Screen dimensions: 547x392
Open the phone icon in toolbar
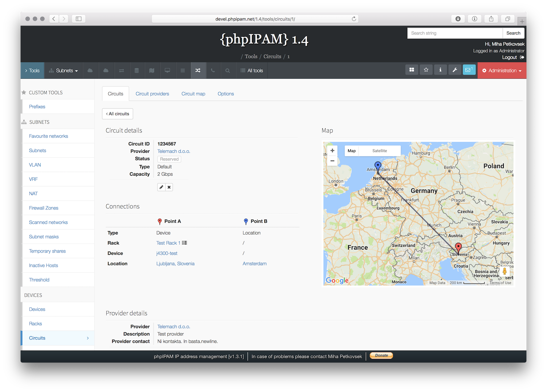(x=213, y=70)
